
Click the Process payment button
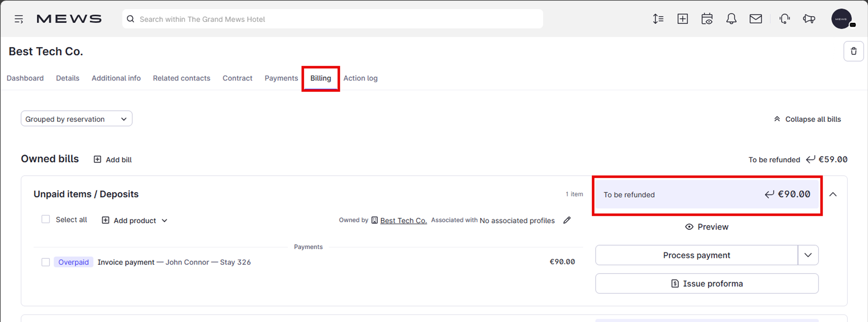[696, 255]
